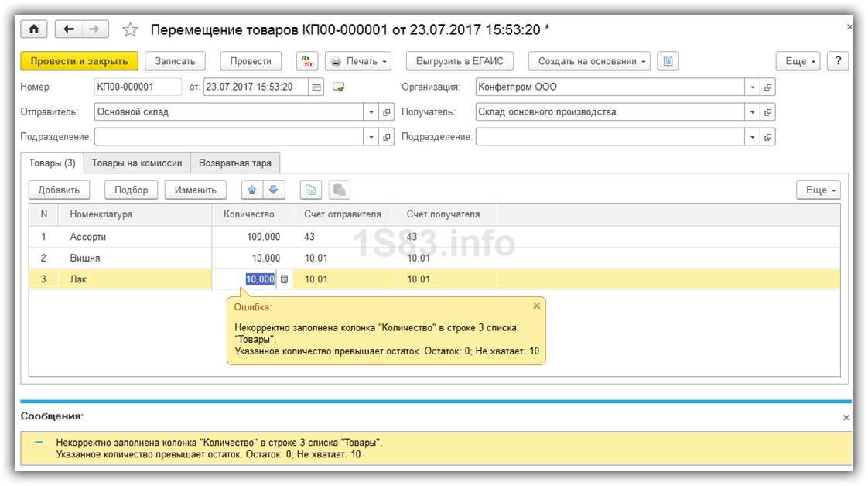This screenshot has height=486, width=868.
Task: Open the help question mark button
Action: coord(838,61)
